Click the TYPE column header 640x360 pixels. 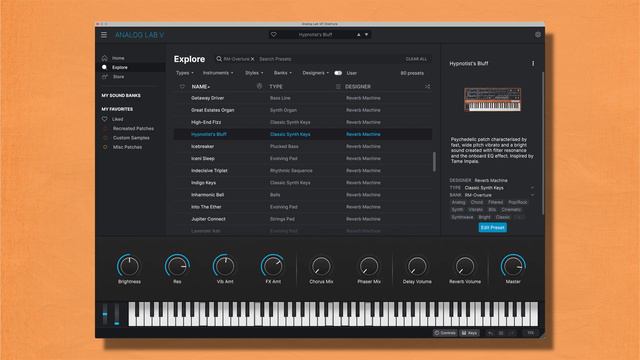pyautogui.click(x=276, y=87)
